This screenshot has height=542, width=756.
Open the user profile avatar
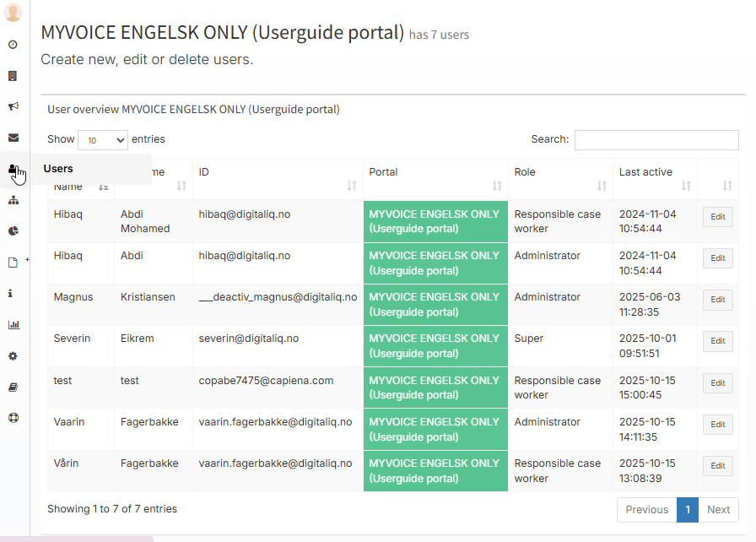[13, 13]
